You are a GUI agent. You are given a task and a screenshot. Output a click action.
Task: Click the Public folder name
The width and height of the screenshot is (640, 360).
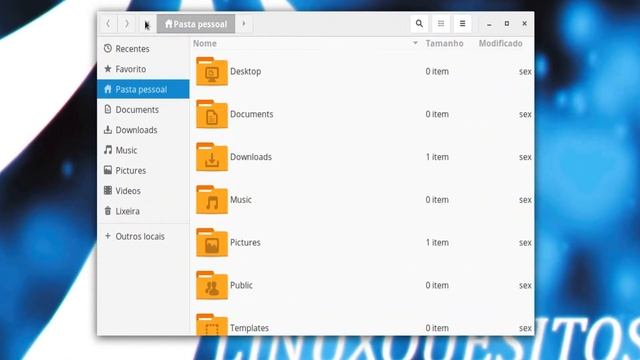[241, 285]
